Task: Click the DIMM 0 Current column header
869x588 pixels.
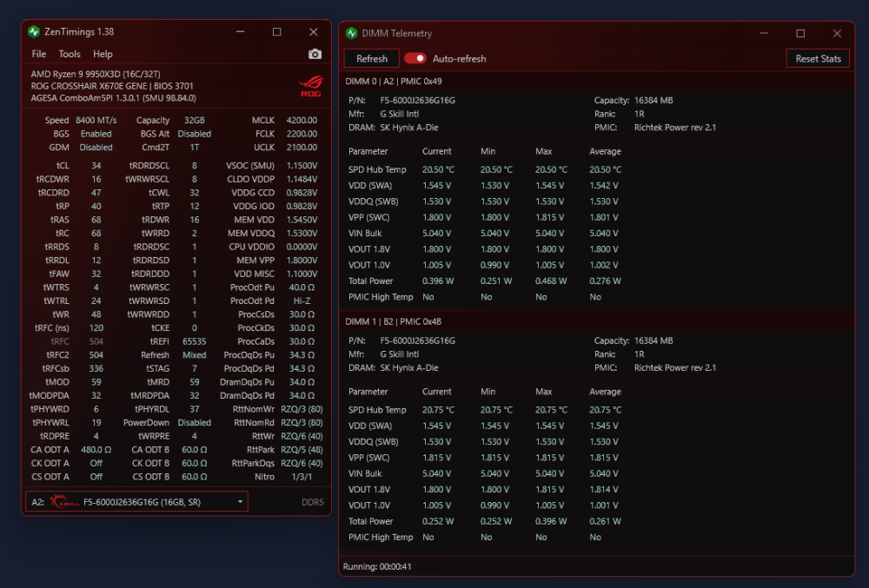Action: pos(437,151)
